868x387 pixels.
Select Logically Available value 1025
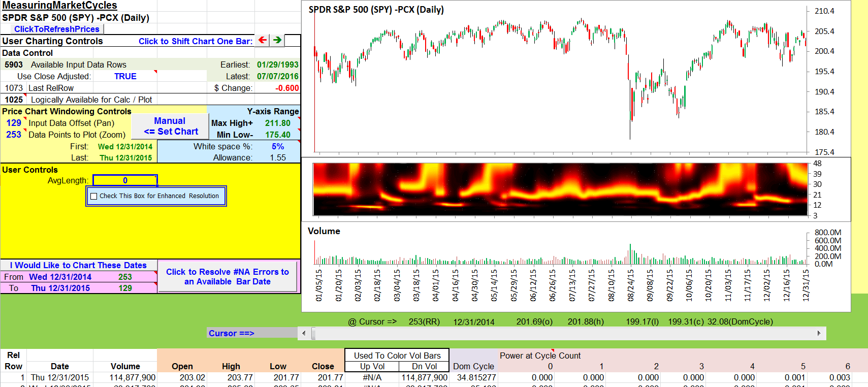click(14, 100)
